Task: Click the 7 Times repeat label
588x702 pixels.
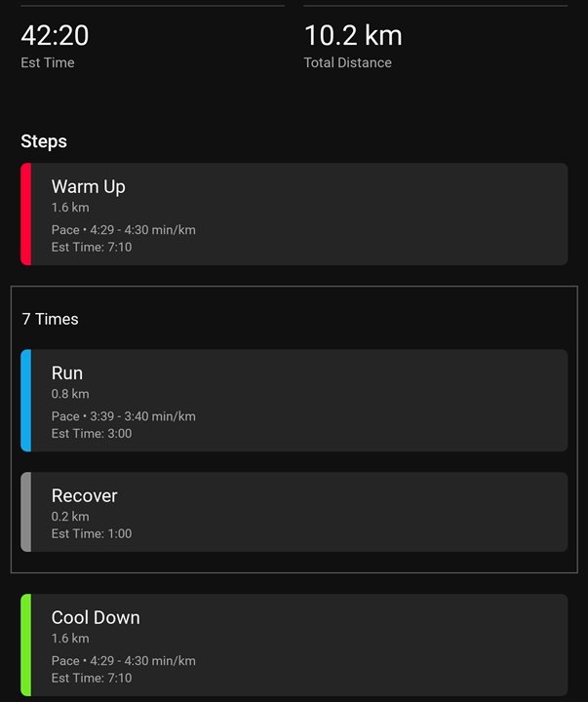Action: [x=50, y=319]
